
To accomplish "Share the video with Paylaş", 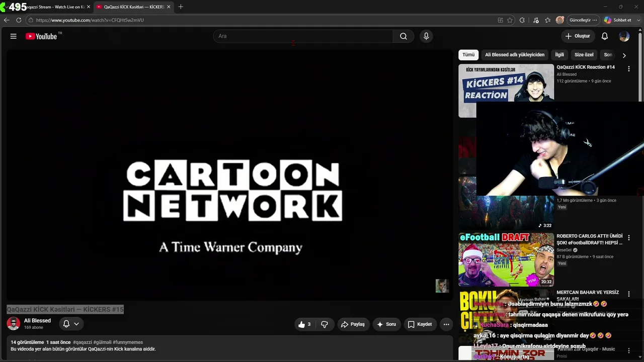I will [x=353, y=324].
